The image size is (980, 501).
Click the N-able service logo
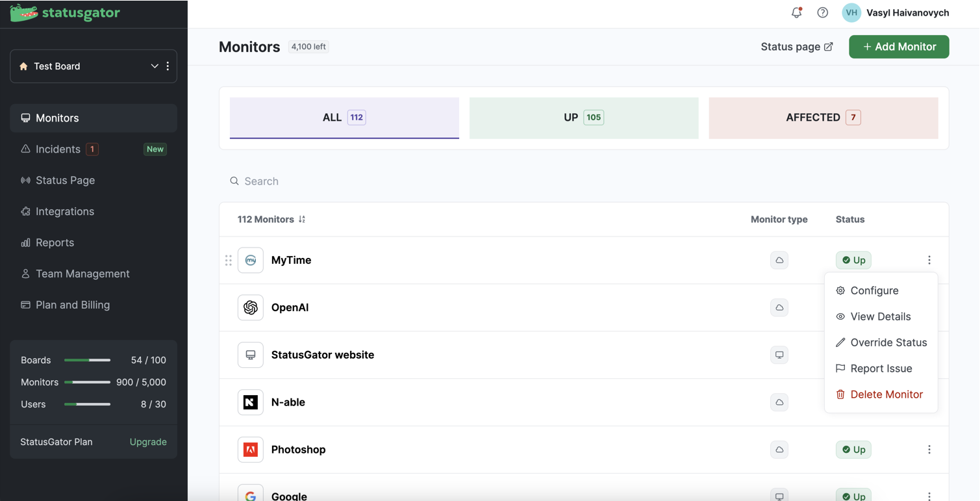[x=251, y=402]
